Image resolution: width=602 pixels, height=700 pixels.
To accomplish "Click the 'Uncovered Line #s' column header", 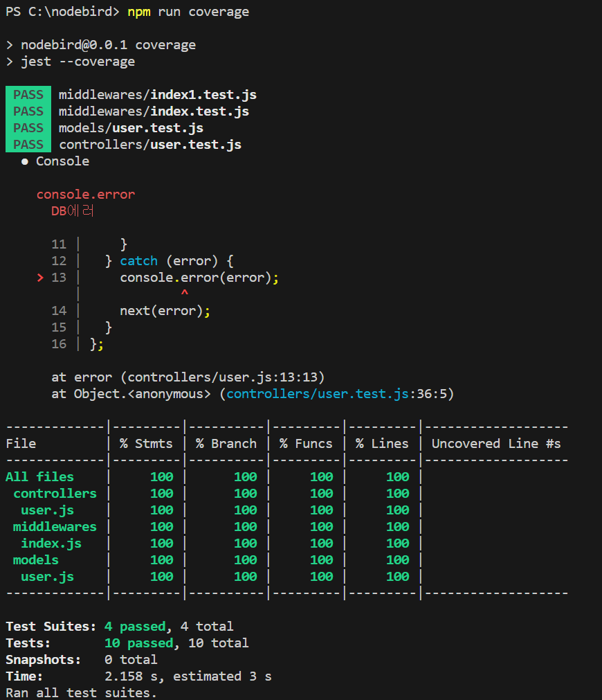I will [496, 444].
